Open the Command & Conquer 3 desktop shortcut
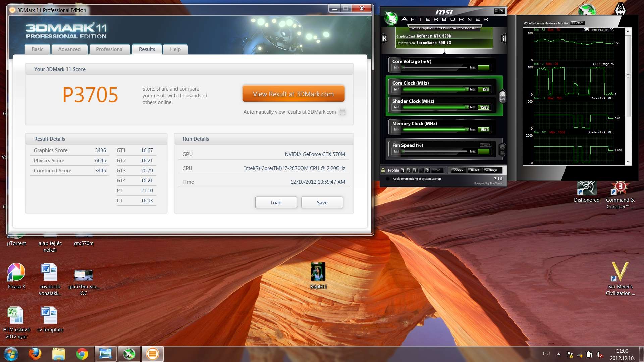The width and height of the screenshot is (644, 362). click(x=620, y=195)
